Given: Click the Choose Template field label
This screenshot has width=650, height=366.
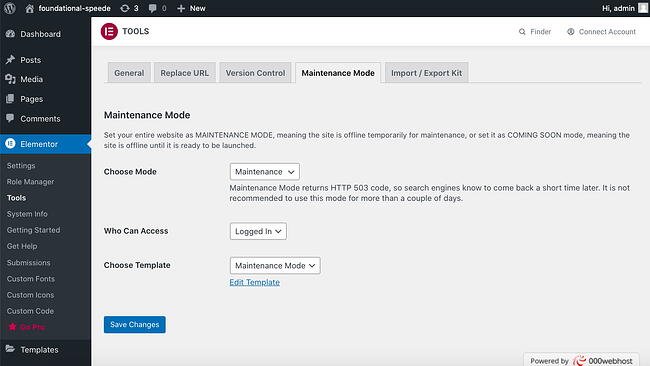Looking at the screenshot, I should pyautogui.click(x=137, y=265).
